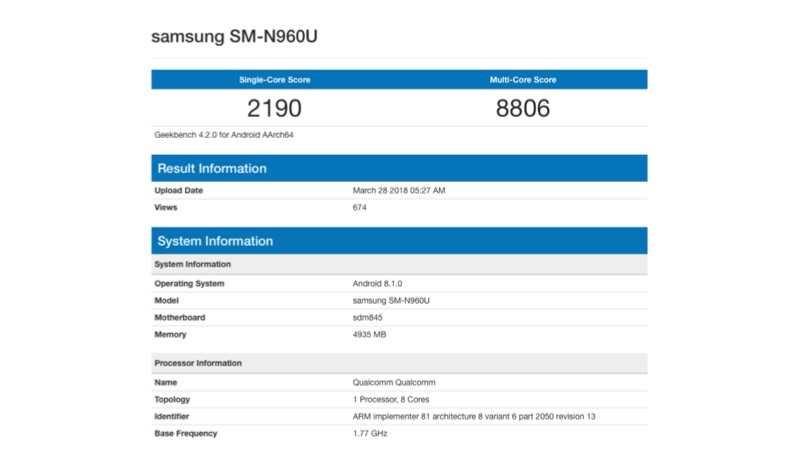
Task: Click the Memory value 4935 MB
Action: pyautogui.click(x=370, y=335)
